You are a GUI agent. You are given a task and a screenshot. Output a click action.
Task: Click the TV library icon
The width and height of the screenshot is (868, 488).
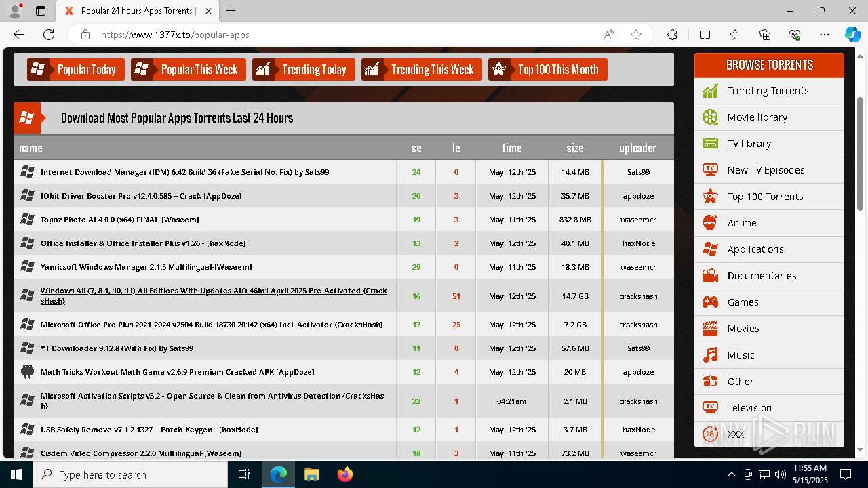pyautogui.click(x=710, y=144)
